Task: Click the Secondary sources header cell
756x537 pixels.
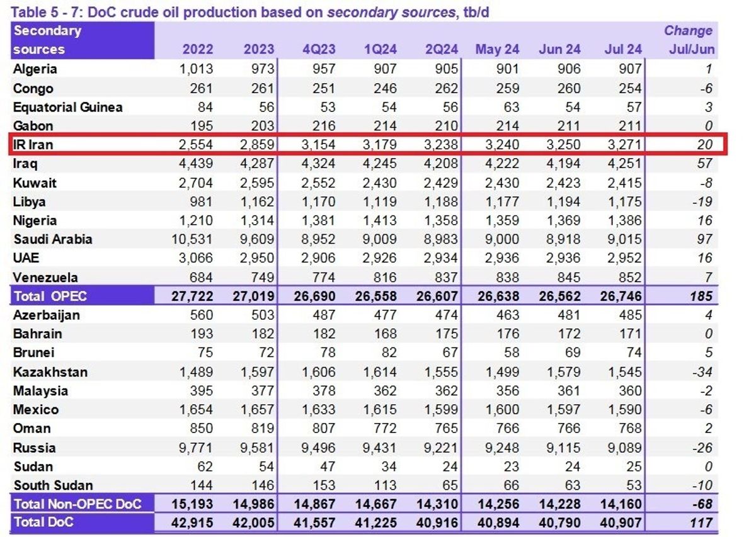Action: point(47,40)
